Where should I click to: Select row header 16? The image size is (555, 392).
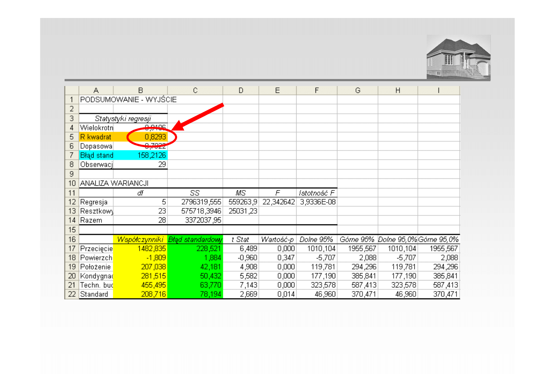coord(72,240)
